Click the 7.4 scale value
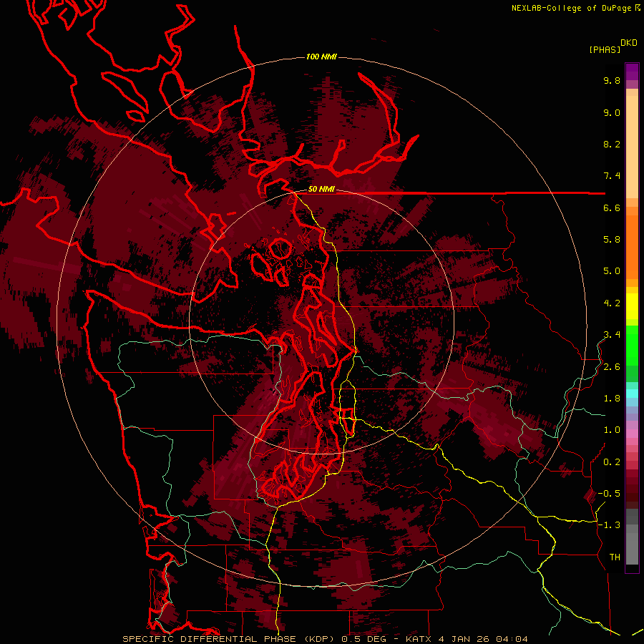 [x=612, y=176]
